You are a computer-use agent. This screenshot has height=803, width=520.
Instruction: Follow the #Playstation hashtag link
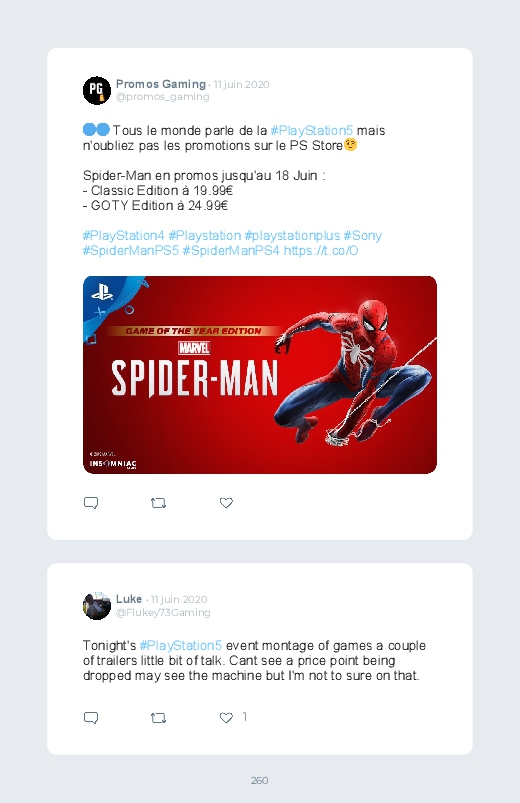pos(204,236)
